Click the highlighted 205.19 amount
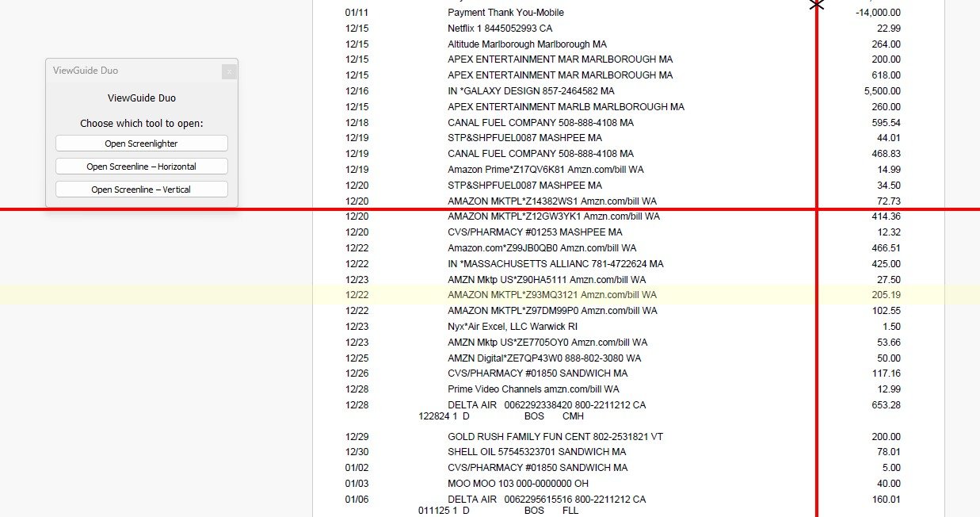This screenshot has height=517, width=980. point(887,295)
